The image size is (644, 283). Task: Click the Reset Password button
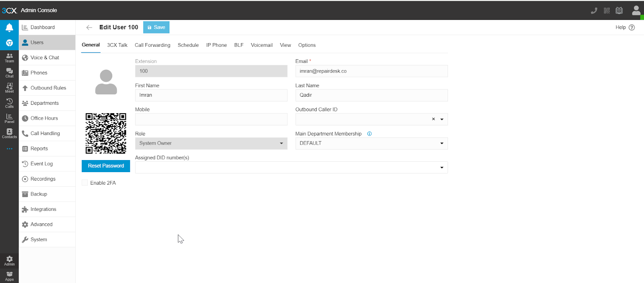coord(106,166)
